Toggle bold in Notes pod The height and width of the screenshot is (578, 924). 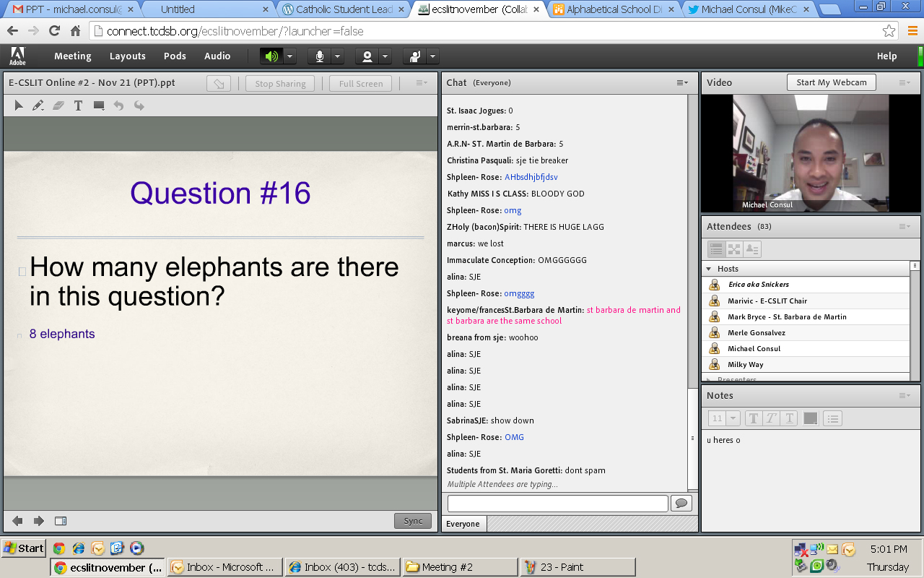(x=753, y=418)
